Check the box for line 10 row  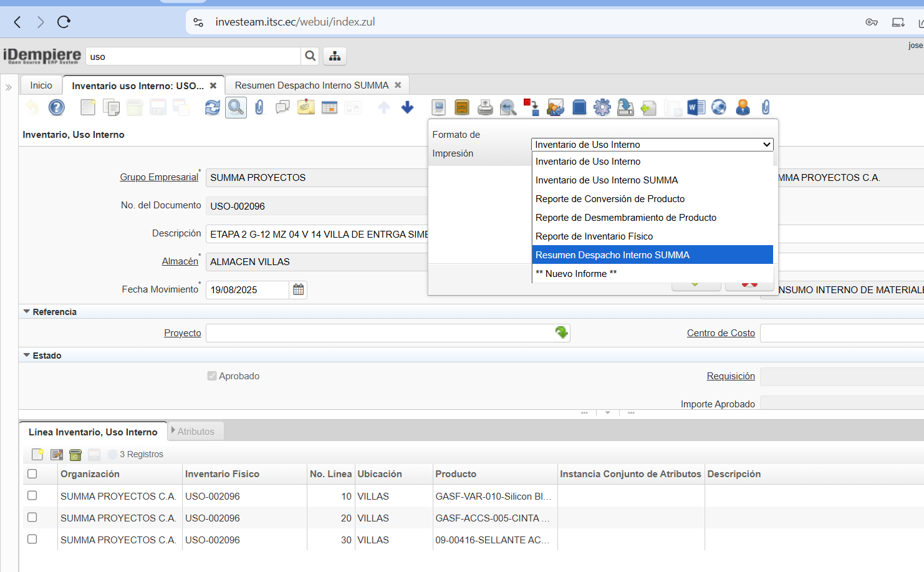(32, 496)
